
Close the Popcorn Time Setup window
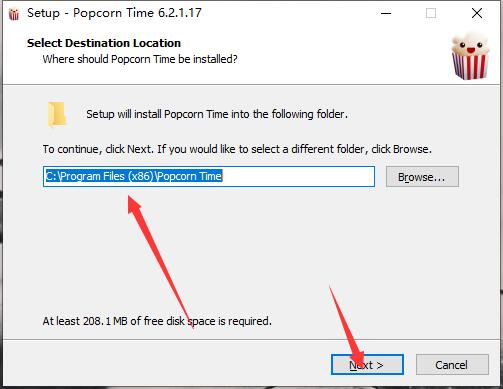[x=477, y=13]
